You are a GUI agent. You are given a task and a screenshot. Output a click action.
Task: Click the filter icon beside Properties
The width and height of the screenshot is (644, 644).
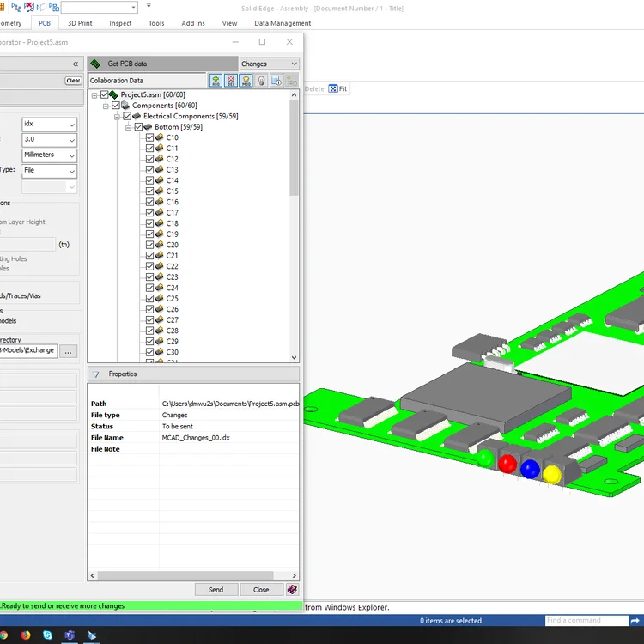coord(95,374)
